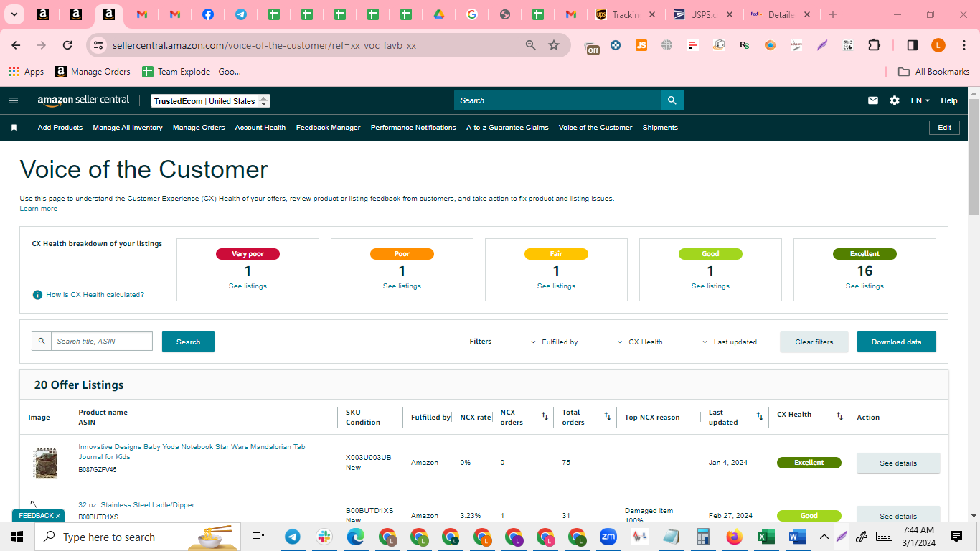980x551 pixels.
Task: Go to Account Health
Action: tap(260, 128)
